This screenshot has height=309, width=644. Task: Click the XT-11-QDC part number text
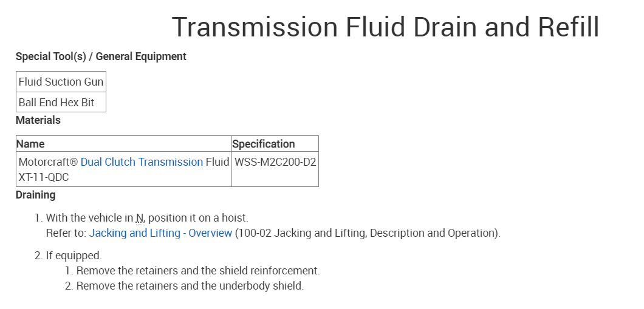tap(44, 177)
